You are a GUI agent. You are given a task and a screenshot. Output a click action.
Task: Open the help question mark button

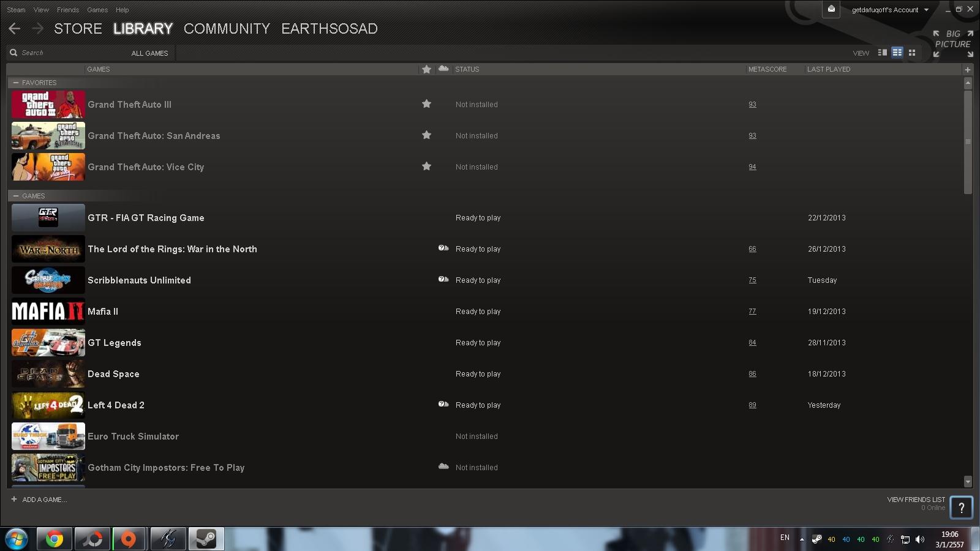pyautogui.click(x=961, y=507)
